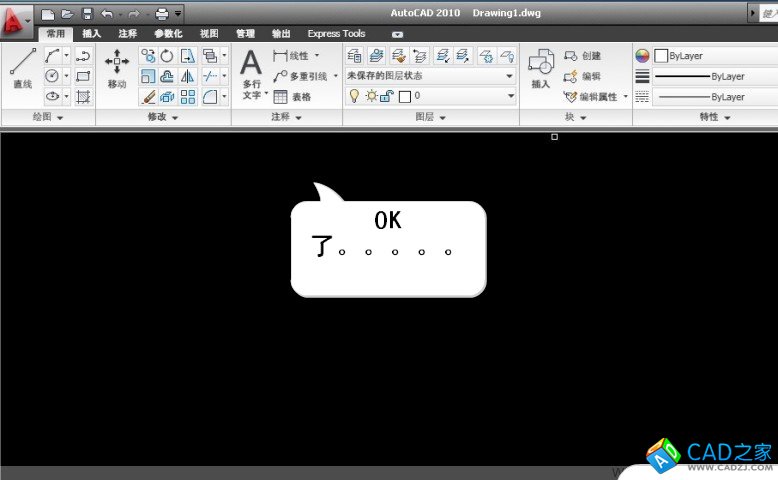The height and width of the screenshot is (480, 778).
Task: Click the Layer Match icon
Action: [x=398, y=56]
